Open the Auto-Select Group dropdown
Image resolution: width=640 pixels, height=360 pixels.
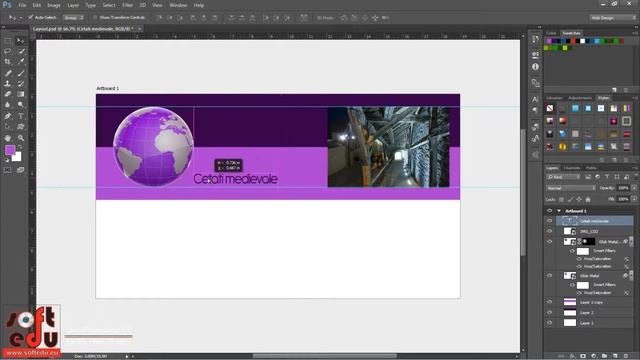pos(73,18)
